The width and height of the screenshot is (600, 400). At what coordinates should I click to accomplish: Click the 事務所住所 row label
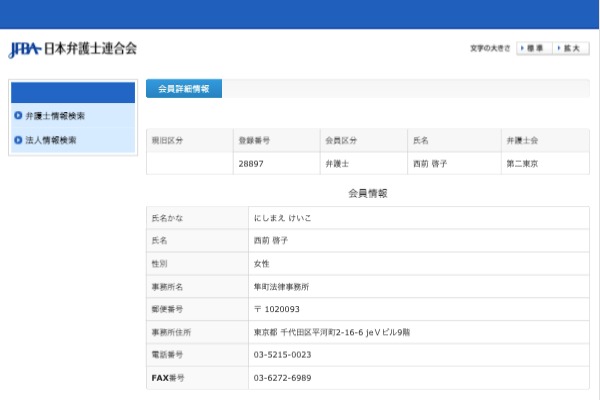(x=171, y=332)
